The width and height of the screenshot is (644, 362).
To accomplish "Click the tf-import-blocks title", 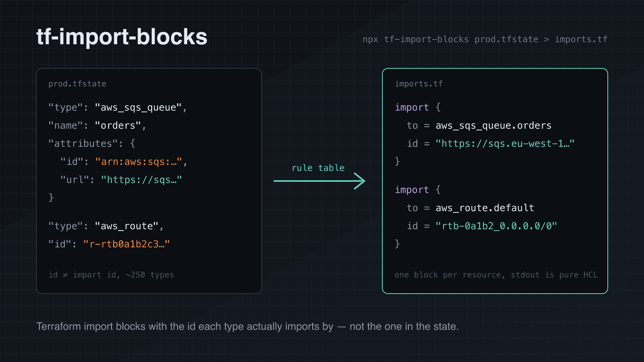I will pyautogui.click(x=122, y=37).
